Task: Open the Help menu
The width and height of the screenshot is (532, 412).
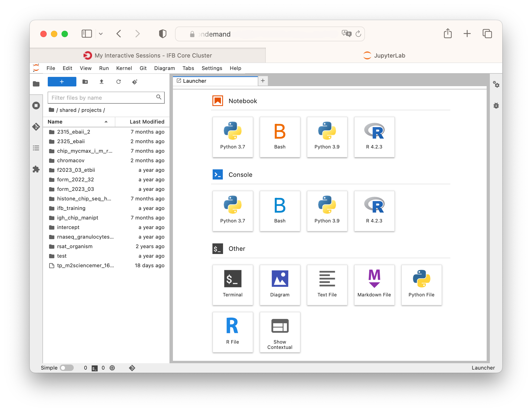Action: coord(235,68)
